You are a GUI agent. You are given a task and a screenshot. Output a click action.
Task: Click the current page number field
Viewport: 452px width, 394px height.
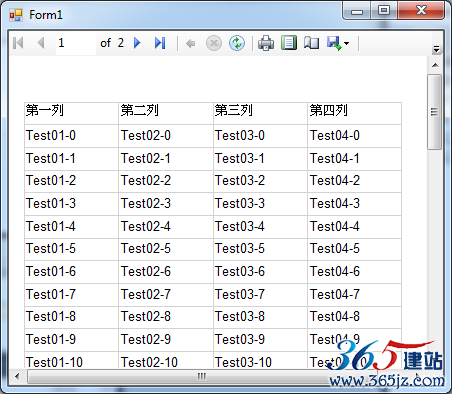[x=76, y=43]
